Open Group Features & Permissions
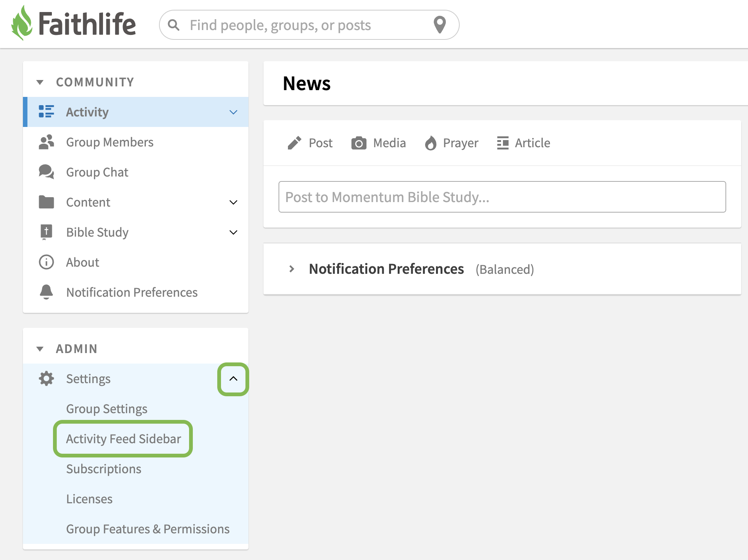 [x=148, y=529]
